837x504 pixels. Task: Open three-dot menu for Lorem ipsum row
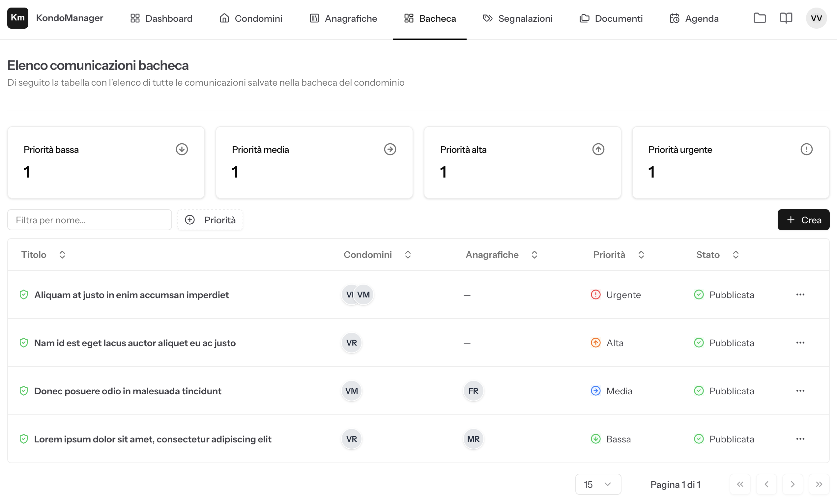click(800, 439)
